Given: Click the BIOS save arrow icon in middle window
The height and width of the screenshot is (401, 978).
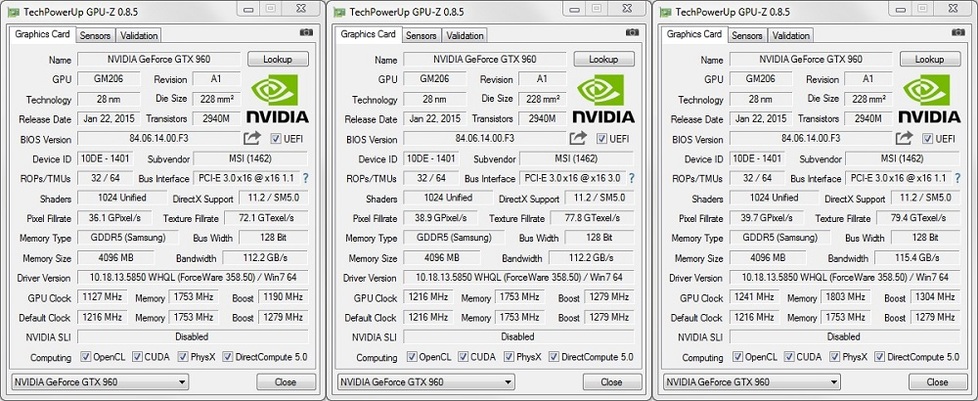Looking at the screenshot, I should click(x=579, y=138).
